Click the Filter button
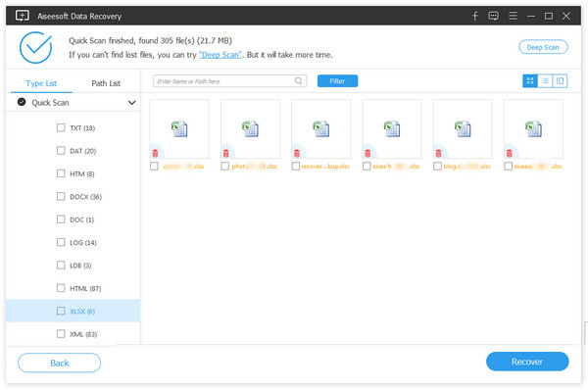This screenshot has height=390, width=588. pyautogui.click(x=337, y=81)
